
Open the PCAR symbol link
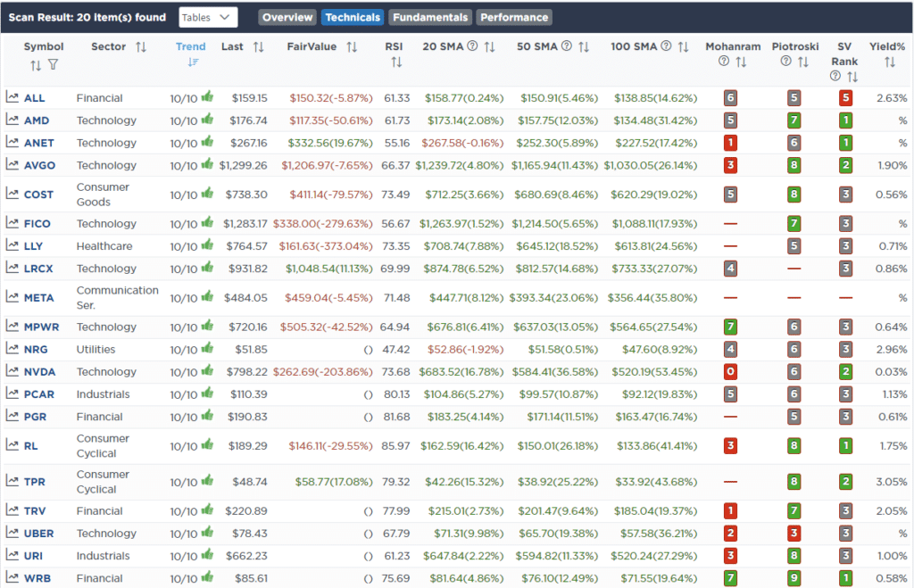(39, 394)
